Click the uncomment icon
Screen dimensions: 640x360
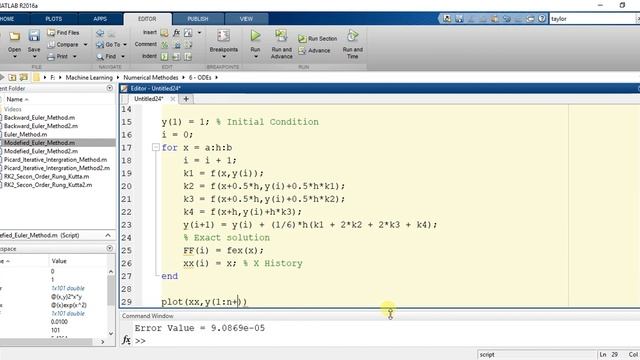[177, 44]
